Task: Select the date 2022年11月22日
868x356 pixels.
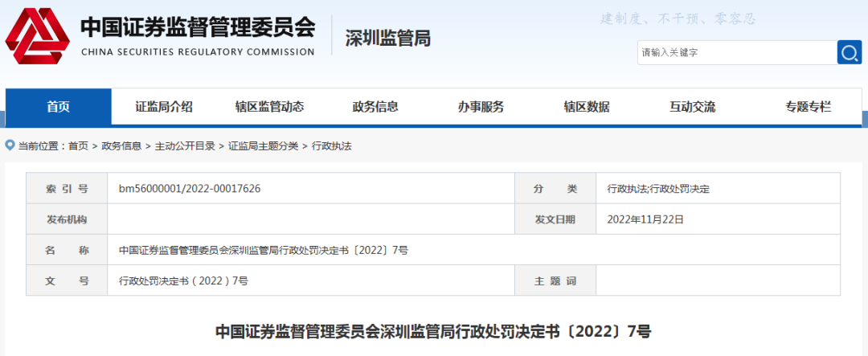Action: tap(645, 220)
